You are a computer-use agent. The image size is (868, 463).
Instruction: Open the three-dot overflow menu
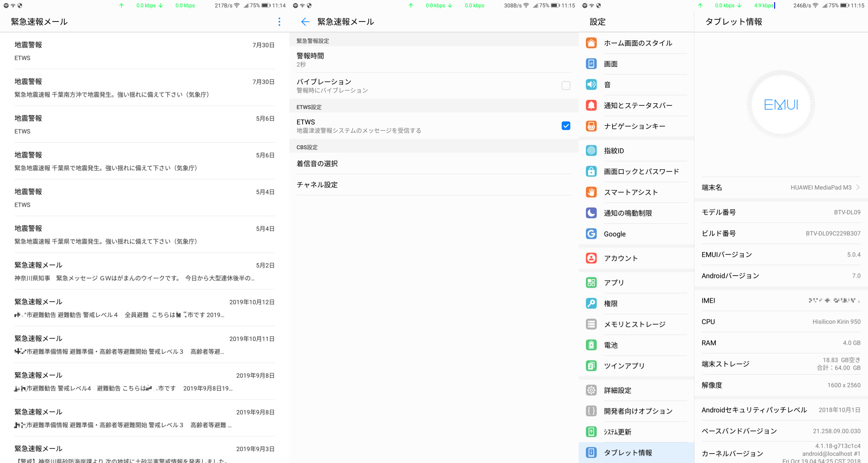(279, 22)
